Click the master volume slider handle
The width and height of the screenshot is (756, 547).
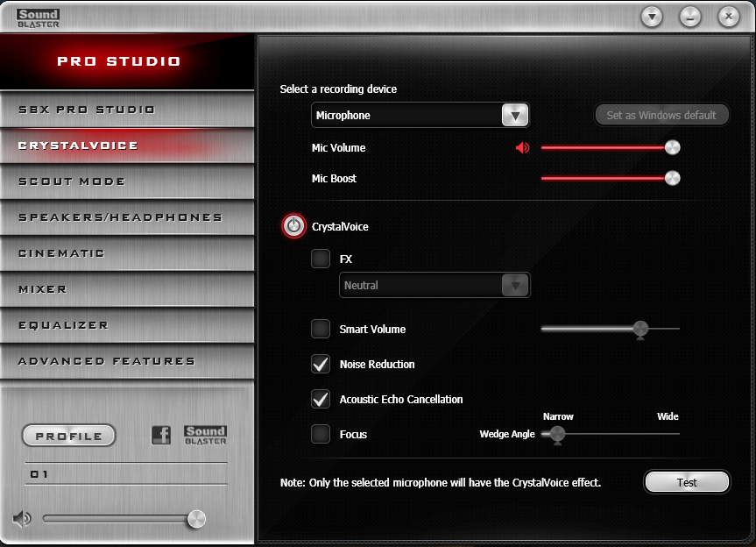[x=196, y=519]
